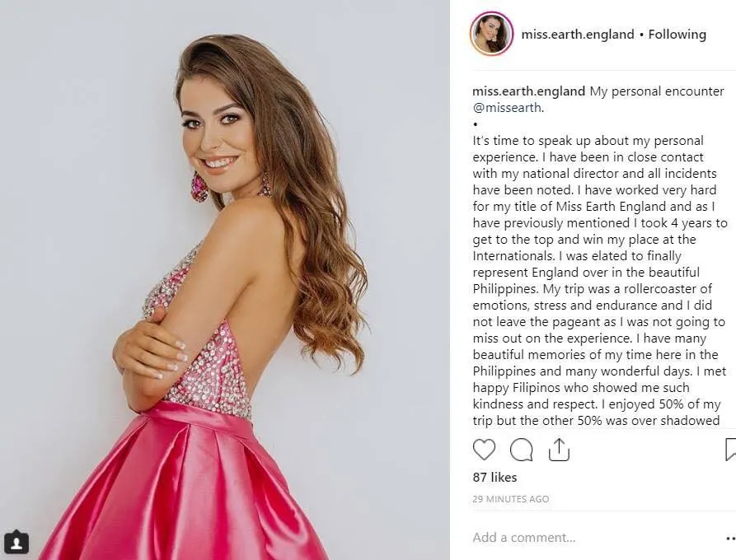Open comments via the speech bubble icon

pos(521,450)
